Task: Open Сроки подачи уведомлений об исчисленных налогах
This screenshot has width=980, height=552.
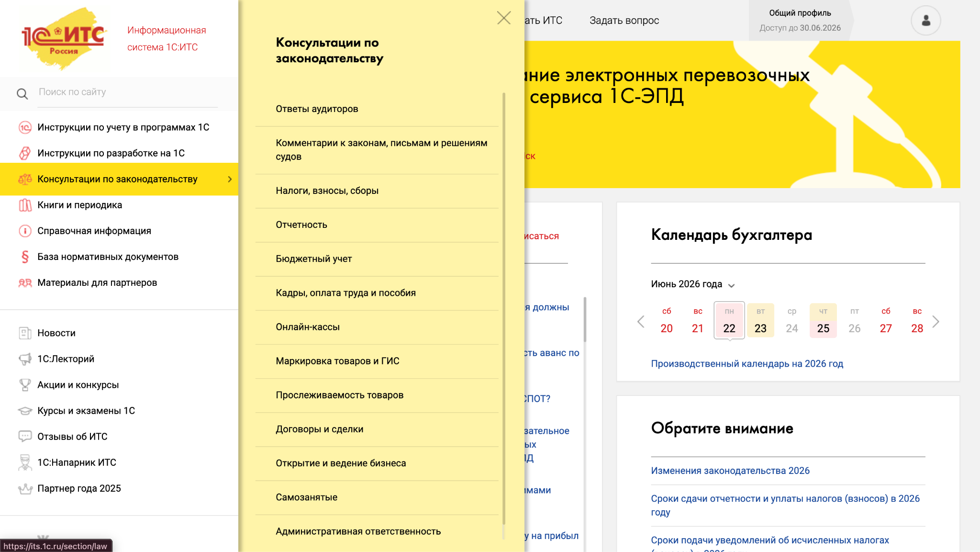Action: (x=770, y=543)
